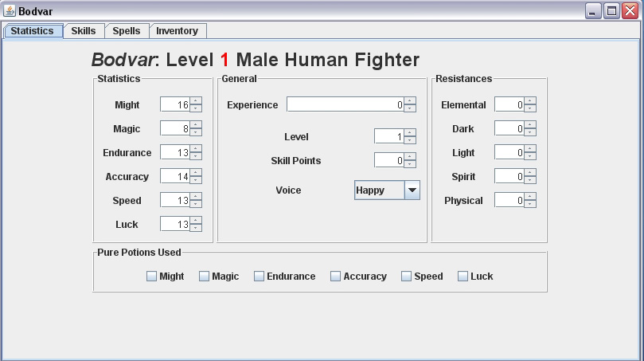The height and width of the screenshot is (361, 644).
Task: Open the Voice dropdown arrow
Action: point(412,190)
